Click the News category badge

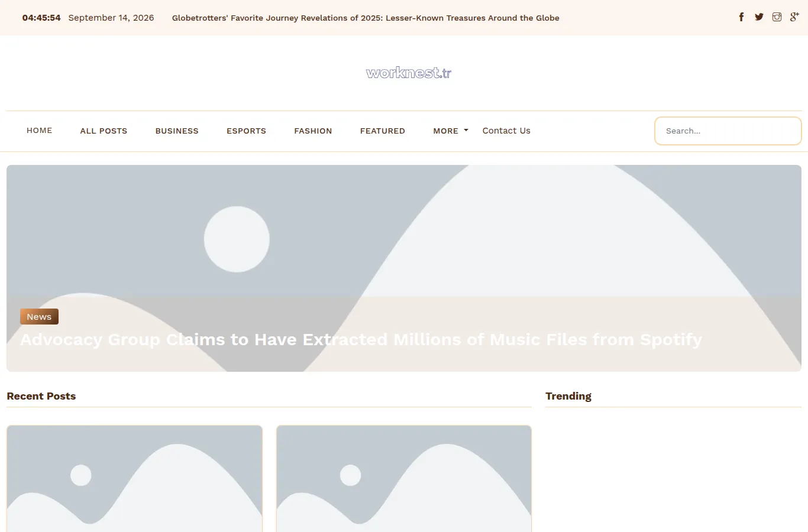[x=39, y=317]
